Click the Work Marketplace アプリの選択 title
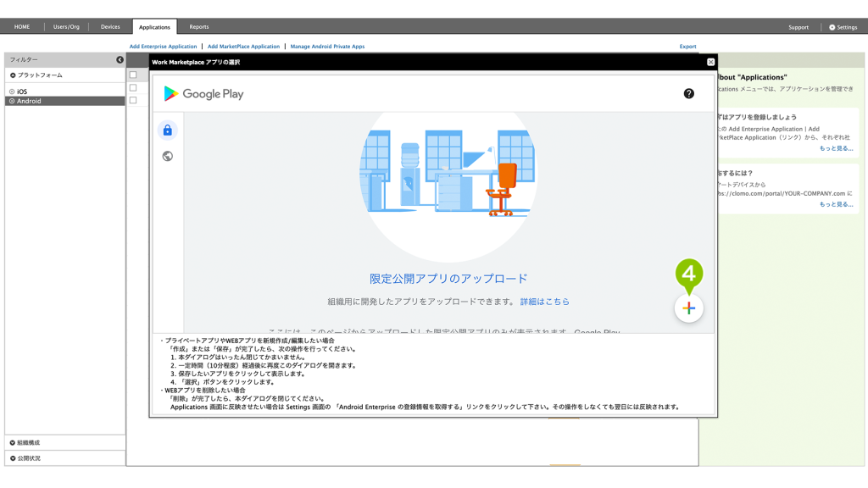The width and height of the screenshot is (868, 488). [x=196, y=62]
